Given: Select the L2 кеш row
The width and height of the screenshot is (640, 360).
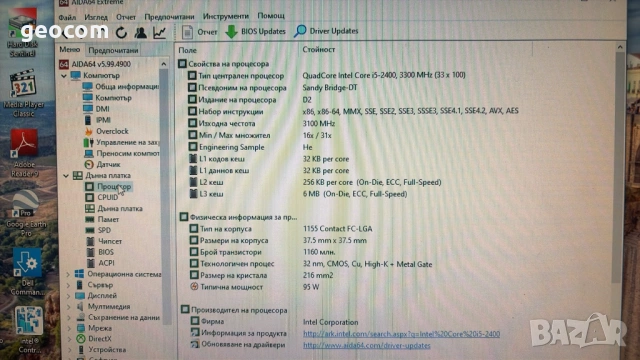Looking at the screenshot, I should 315,182.
